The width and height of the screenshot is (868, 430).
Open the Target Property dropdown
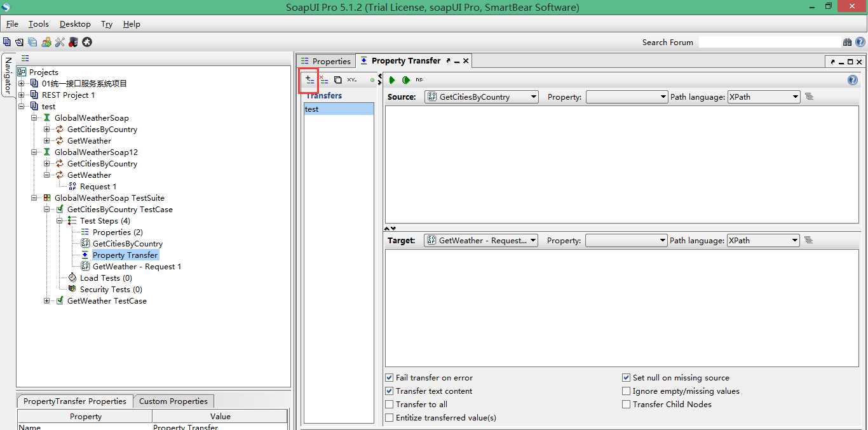627,240
